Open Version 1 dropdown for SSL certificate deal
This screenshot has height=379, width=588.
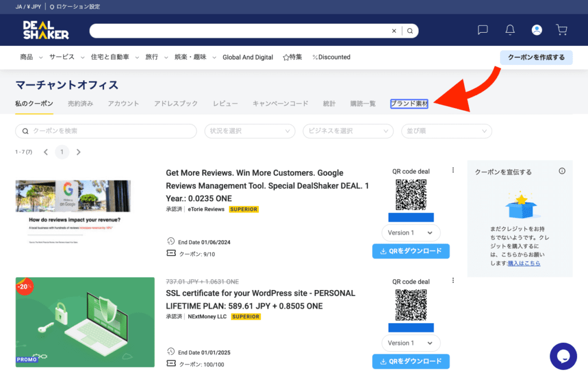click(x=411, y=343)
